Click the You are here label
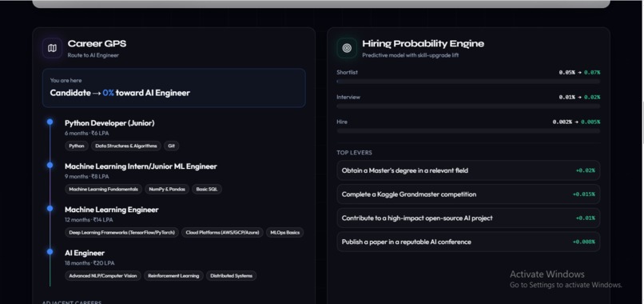This screenshot has width=644, height=304. (66, 80)
